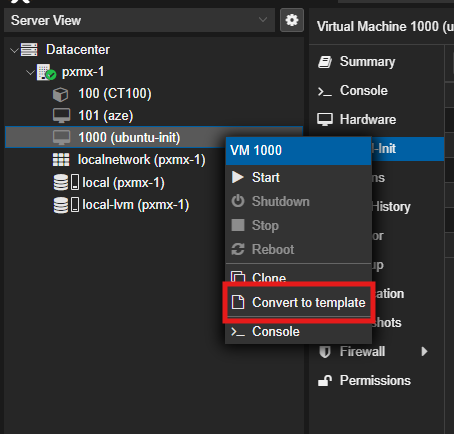Click the Firewall shield icon
This screenshot has height=434, width=454.
coord(325,352)
